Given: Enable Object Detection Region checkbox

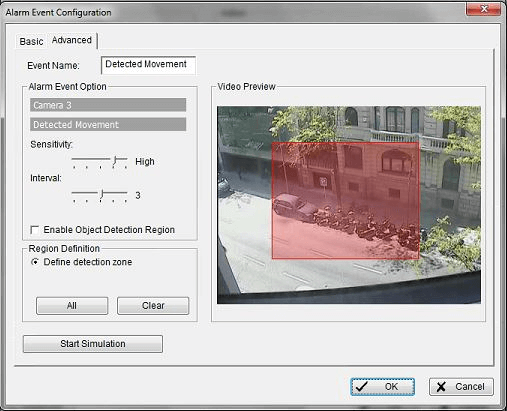Looking at the screenshot, I should 34,230.
